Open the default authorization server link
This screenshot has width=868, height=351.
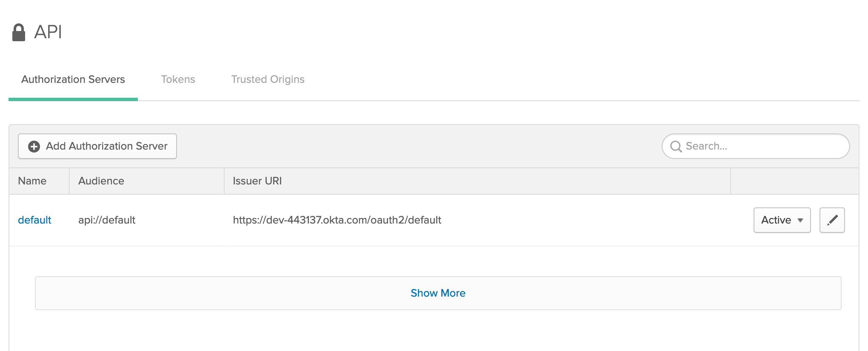pyautogui.click(x=34, y=220)
